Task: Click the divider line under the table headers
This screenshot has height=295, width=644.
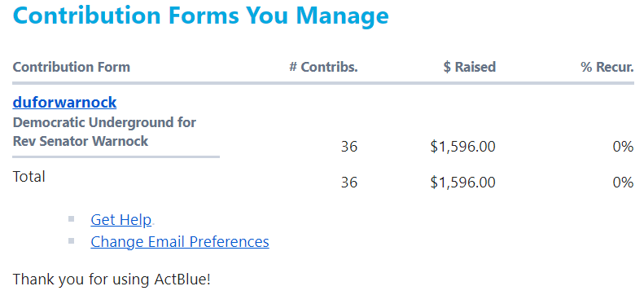Action: (x=323, y=83)
